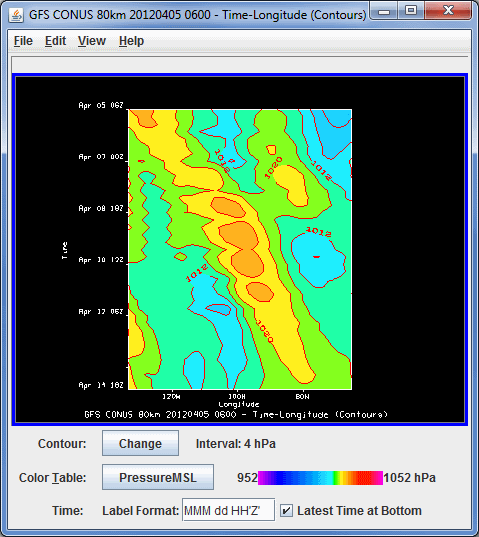The height and width of the screenshot is (537, 479).
Task: Click the color table gradient bar
Action: pyautogui.click(x=320, y=478)
